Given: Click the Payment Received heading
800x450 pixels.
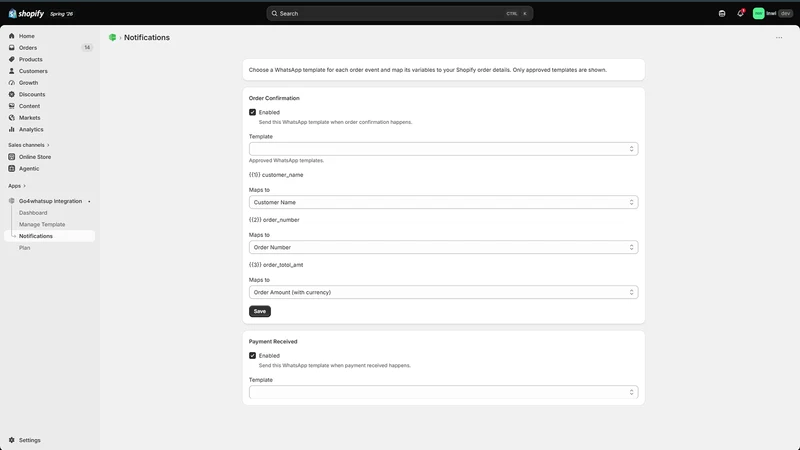Looking at the screenshot, I should [273, 341].
